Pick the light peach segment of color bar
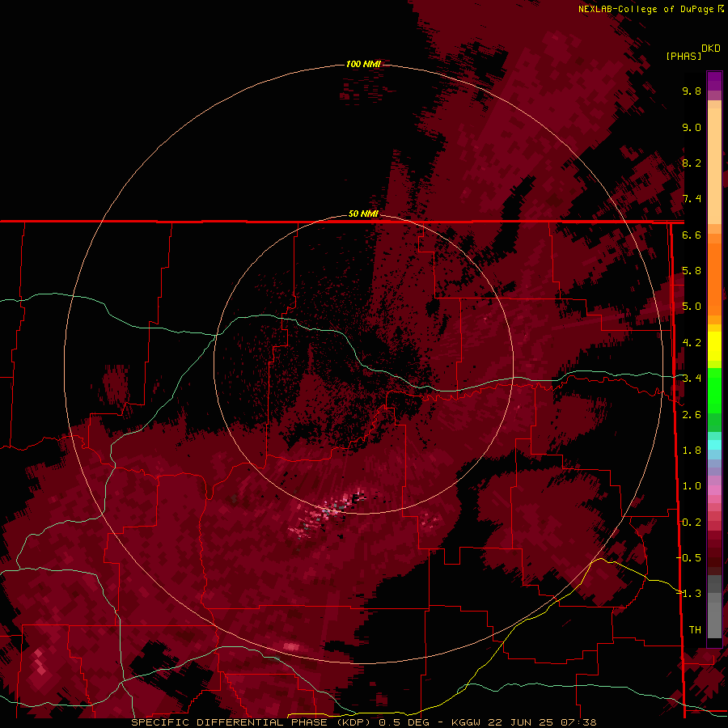 (x=714, y=165)
